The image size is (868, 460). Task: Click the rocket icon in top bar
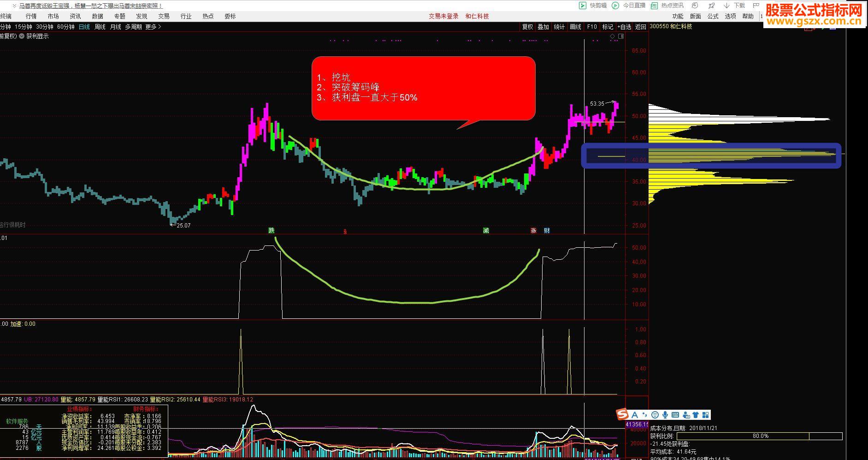[712, 6]
